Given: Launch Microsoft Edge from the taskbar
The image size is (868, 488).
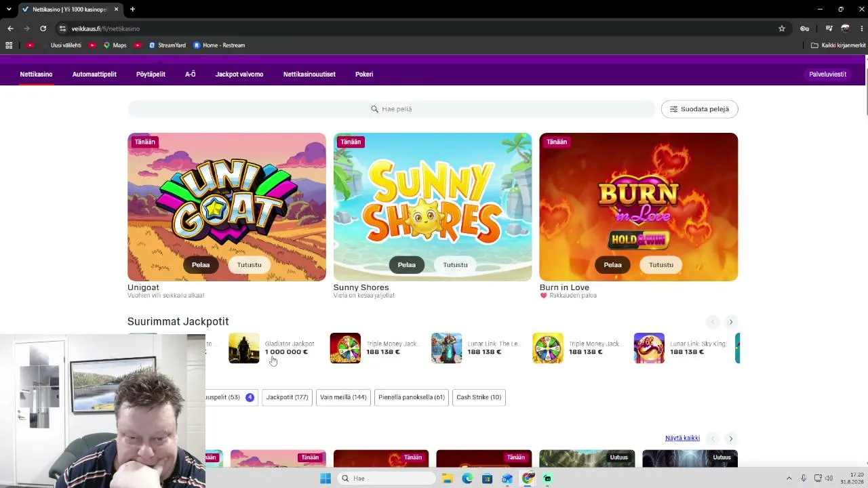Looking at the screenshot, I should click(467, 479).
